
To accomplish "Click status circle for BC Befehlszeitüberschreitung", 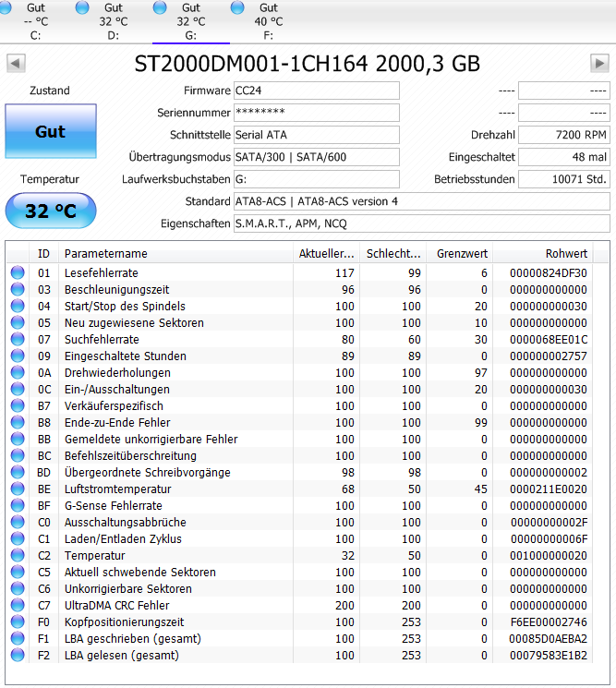I will 18,455.
